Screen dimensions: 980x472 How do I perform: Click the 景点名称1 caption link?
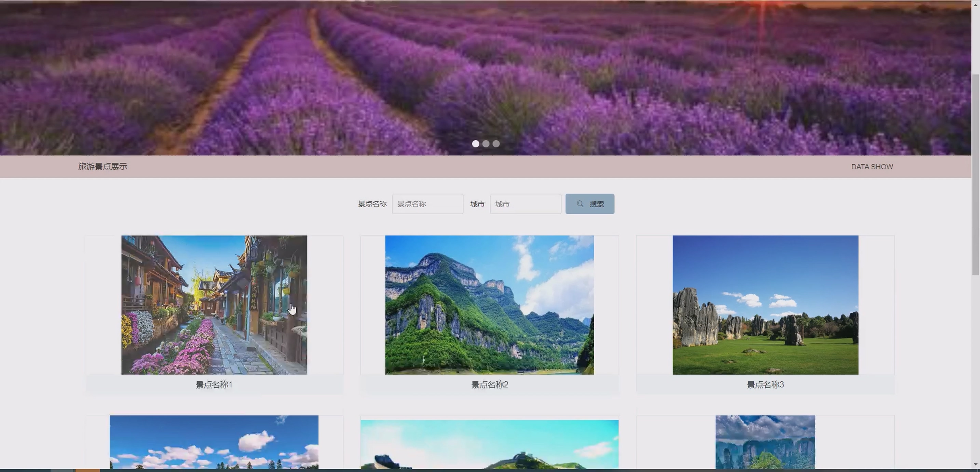pyautogui.click(x=214, y=385)
